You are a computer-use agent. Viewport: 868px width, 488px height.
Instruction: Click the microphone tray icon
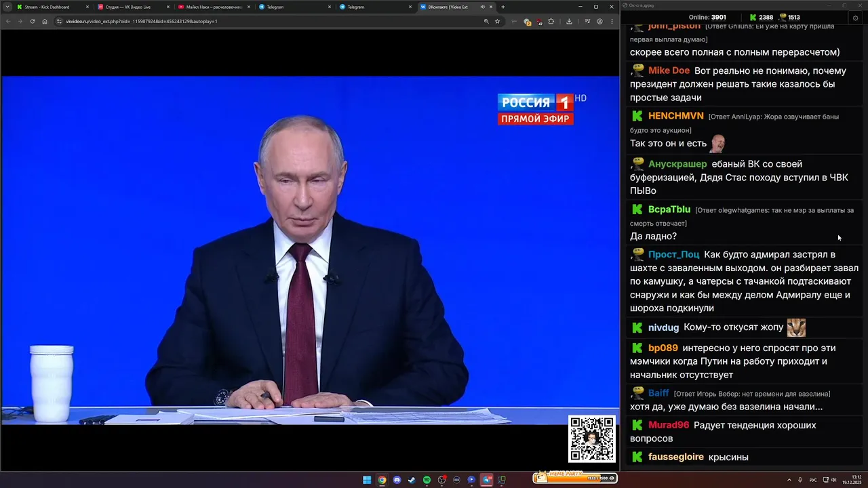click(800, 480)
